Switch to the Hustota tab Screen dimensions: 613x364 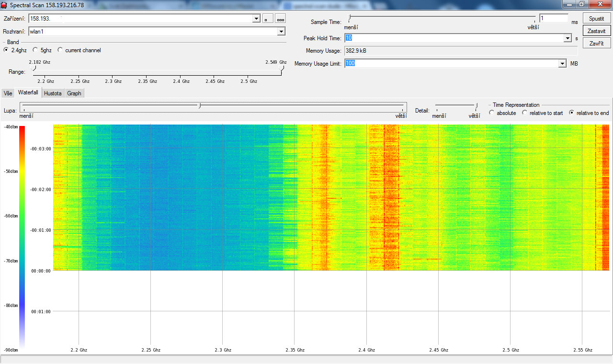[x=53, y=93]
